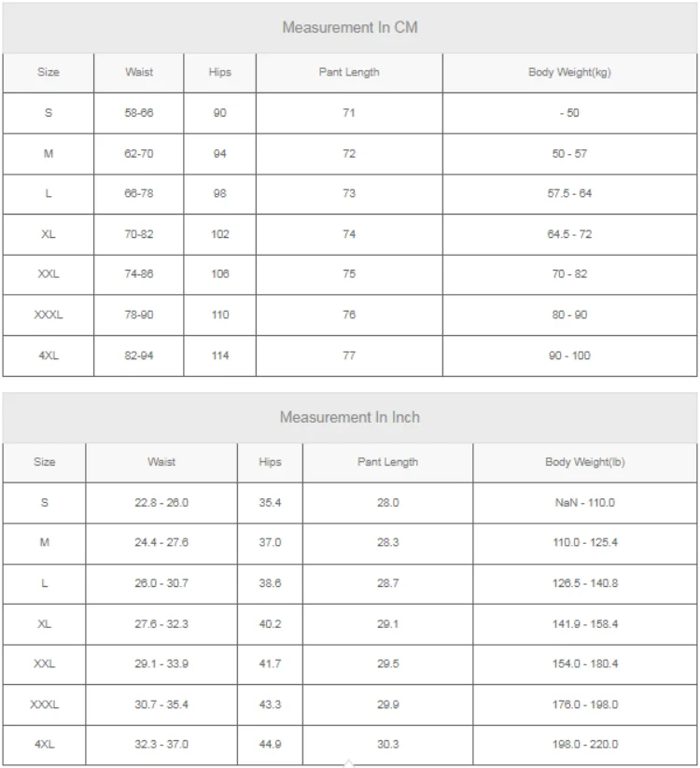700x768 pixels.
Task: Click the M size cell in Inch table
Action: pyautogui.click(x=44, y=543)
